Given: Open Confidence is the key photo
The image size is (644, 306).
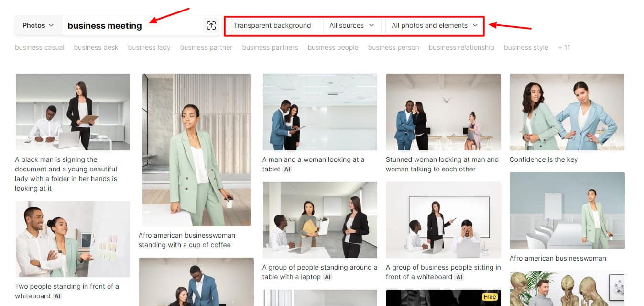Looking at the screenshot, I should pyautogui.click(x=567, y=112).
